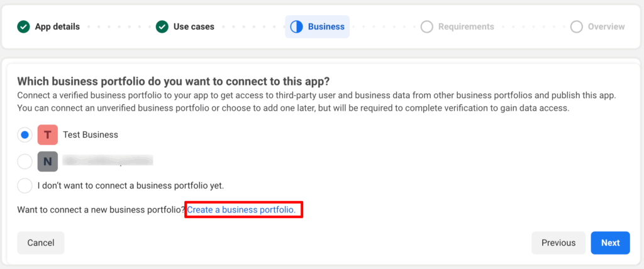Click the Test Business portfolio name
644x269 pixels.
(91, 135)
